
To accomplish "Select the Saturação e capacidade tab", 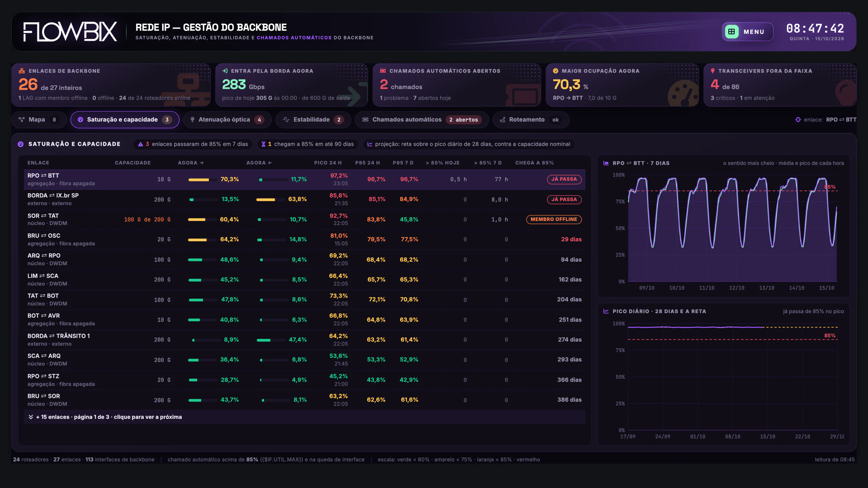I will click(125, 120).
